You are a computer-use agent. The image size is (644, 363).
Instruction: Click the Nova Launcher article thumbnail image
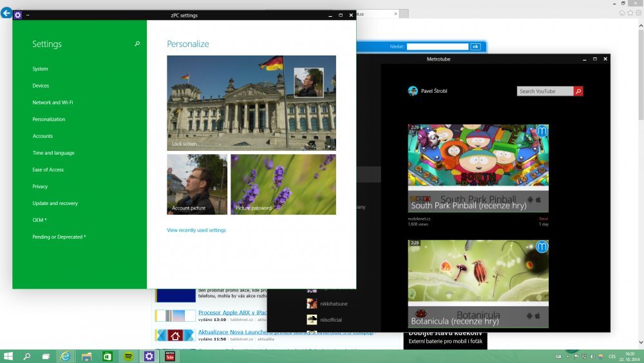click(x=175, y=335)
